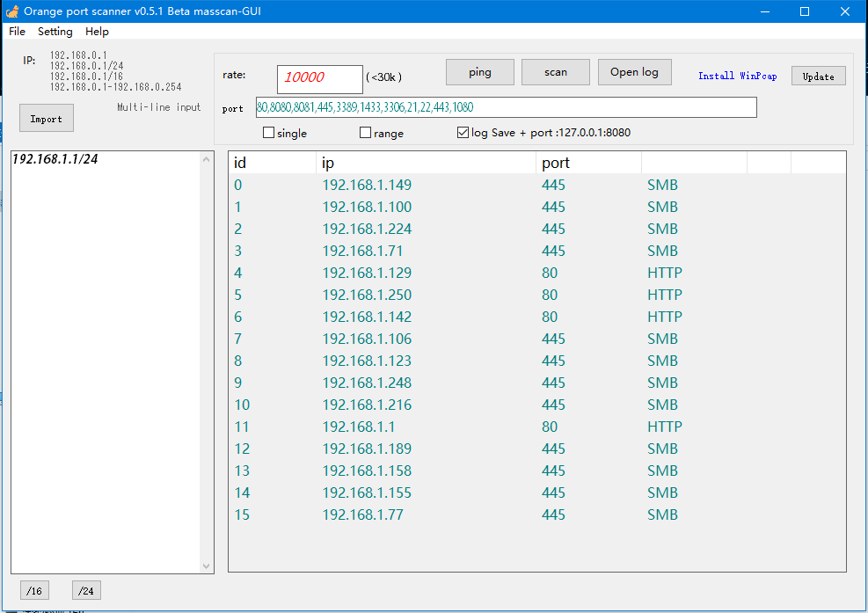Enable the single checkbox
The height and width of the screenshot is (613, 868).
269,133
